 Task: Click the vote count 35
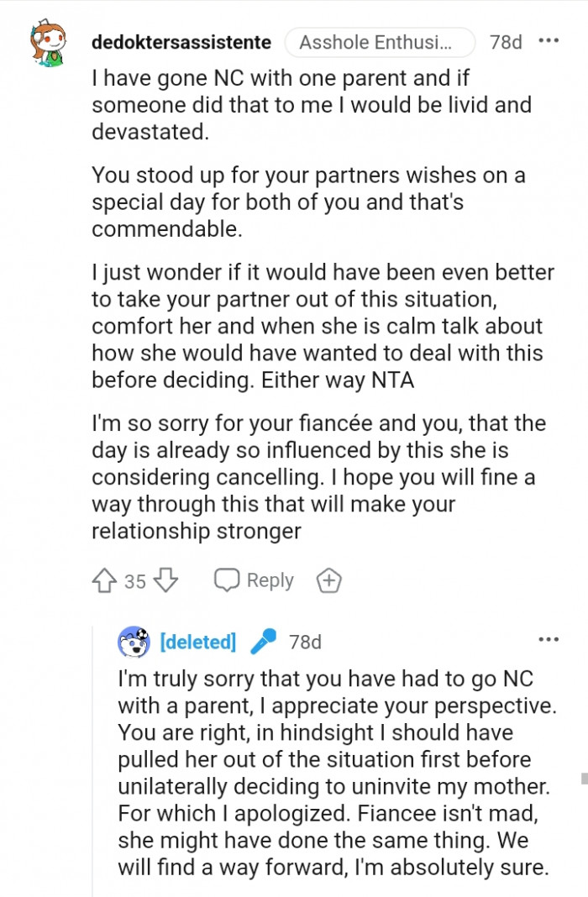pyautogui.click(x=135, y=581)
